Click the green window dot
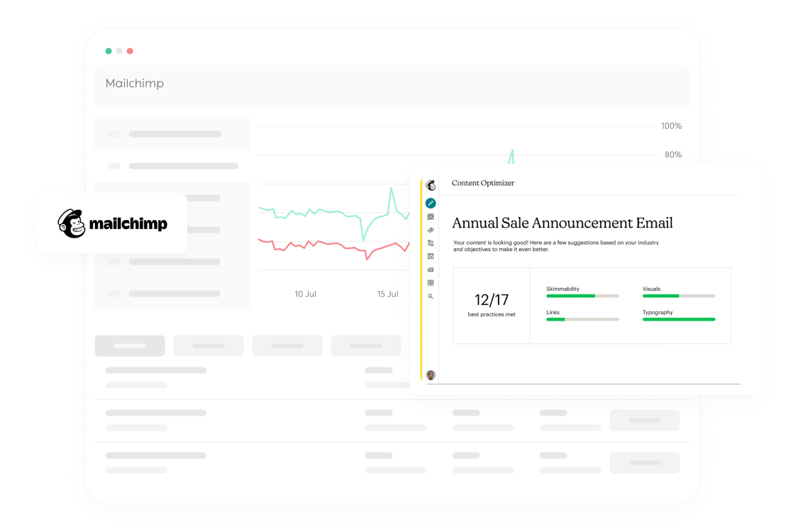The height and width of the screenshot is (532, 798). (109, 51)
